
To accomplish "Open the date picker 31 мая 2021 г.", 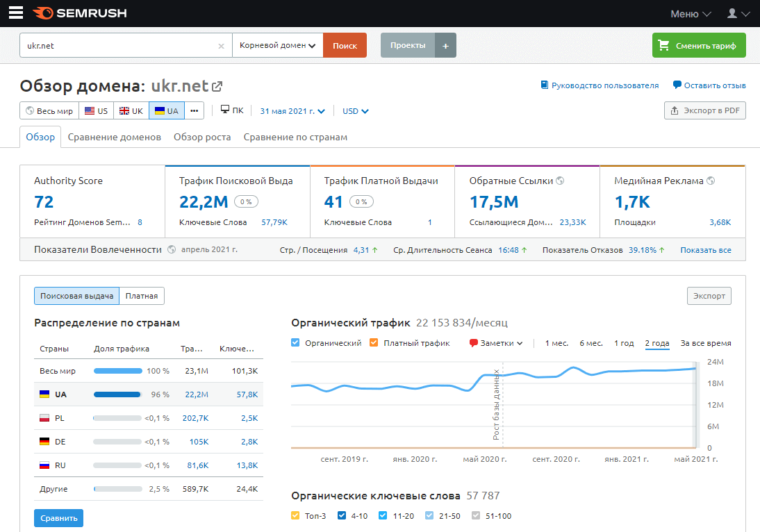I will pos(292,111).
